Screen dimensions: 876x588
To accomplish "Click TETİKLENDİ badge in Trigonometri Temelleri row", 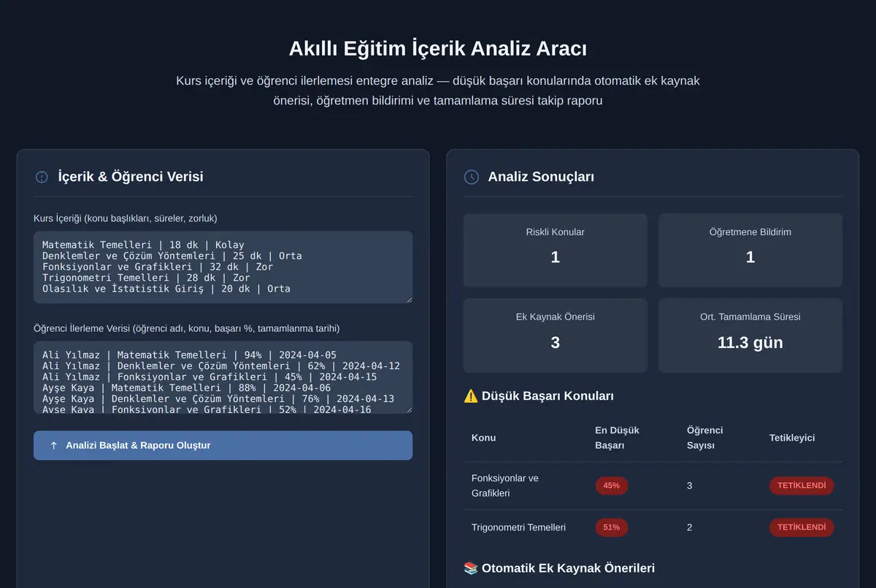I will click(802, 527).
